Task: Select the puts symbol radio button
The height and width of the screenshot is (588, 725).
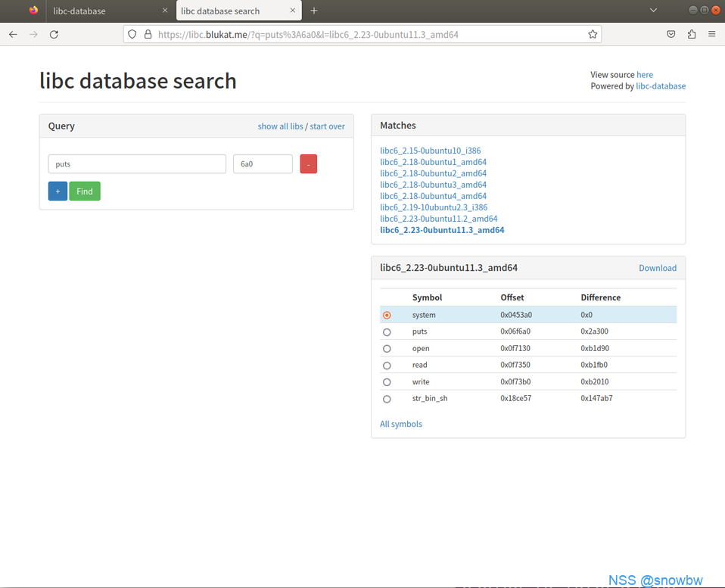Action: 387,331
